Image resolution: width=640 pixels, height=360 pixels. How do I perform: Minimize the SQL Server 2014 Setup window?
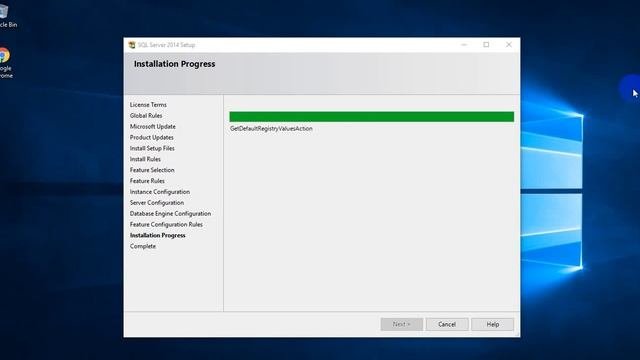click(464, 45)
